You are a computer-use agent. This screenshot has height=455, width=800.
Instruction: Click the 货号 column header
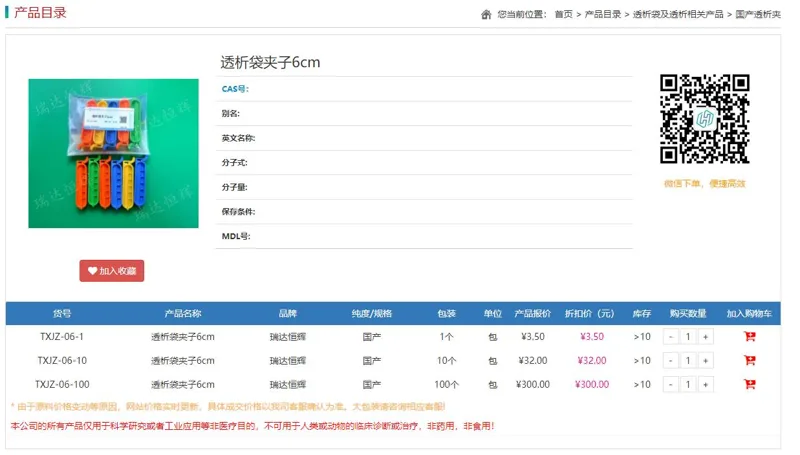[x=62, y=314]
